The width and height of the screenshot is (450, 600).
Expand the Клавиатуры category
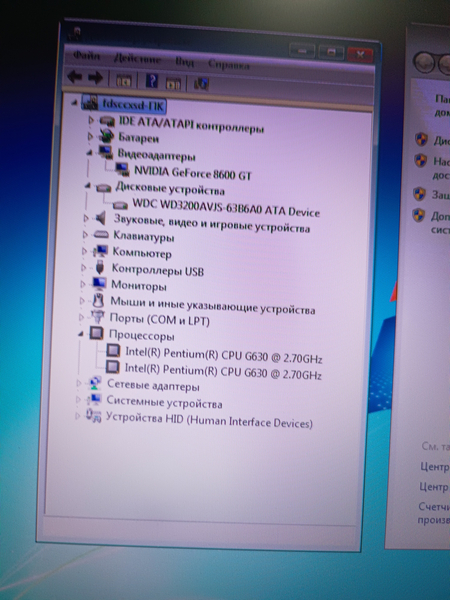(85, 235)
